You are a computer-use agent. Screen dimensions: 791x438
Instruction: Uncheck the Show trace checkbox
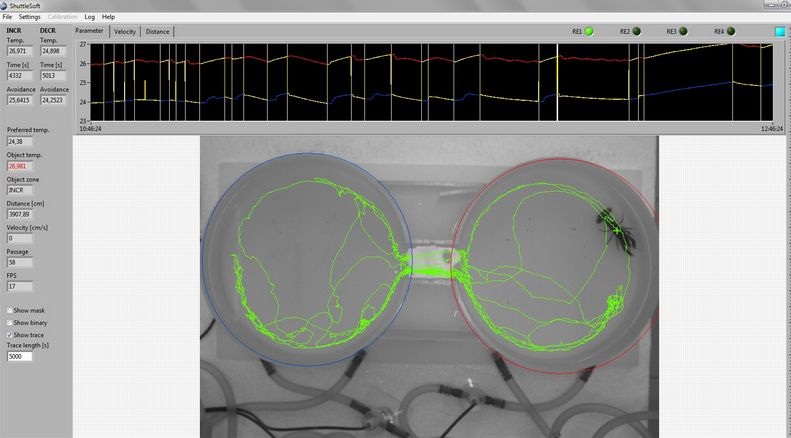point(10,335)
